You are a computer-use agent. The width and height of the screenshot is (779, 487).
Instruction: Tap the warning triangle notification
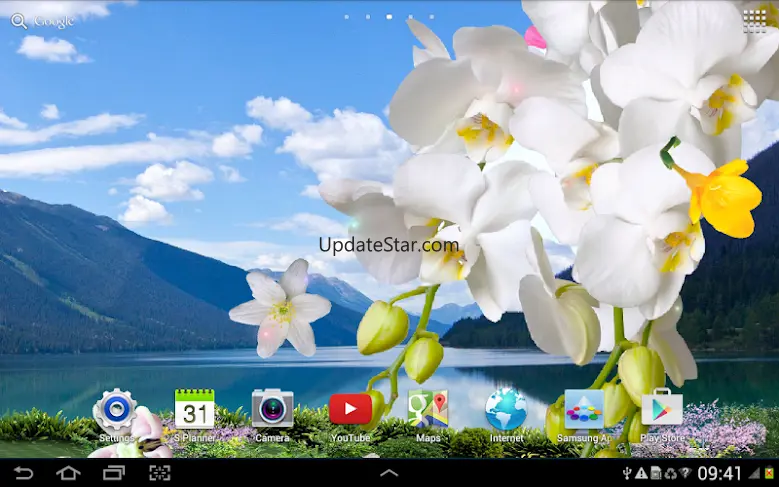[641, 473]
